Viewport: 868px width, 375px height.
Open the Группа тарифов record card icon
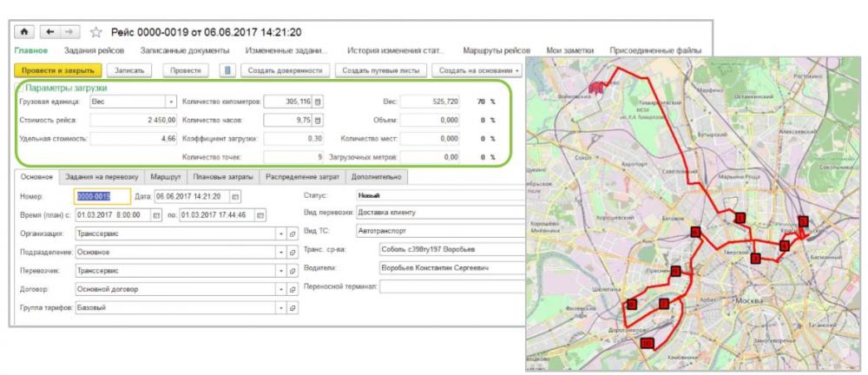coord(293,307)
